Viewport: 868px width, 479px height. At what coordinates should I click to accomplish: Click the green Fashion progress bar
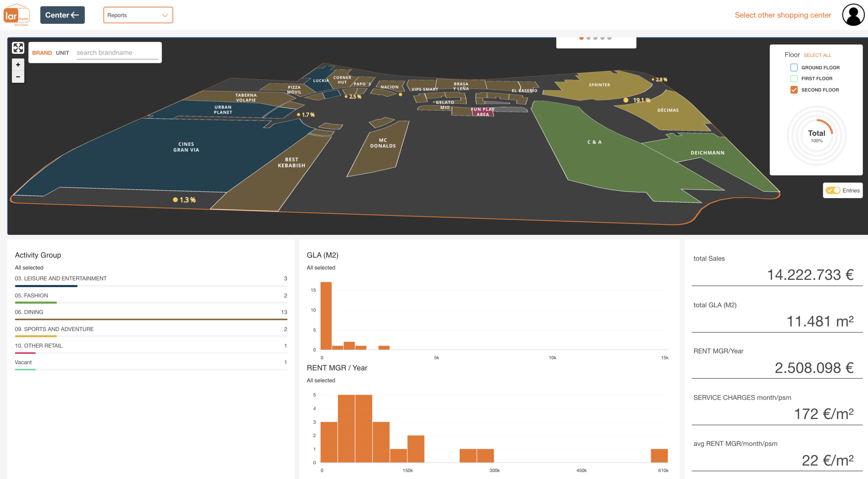pos(36,303)
